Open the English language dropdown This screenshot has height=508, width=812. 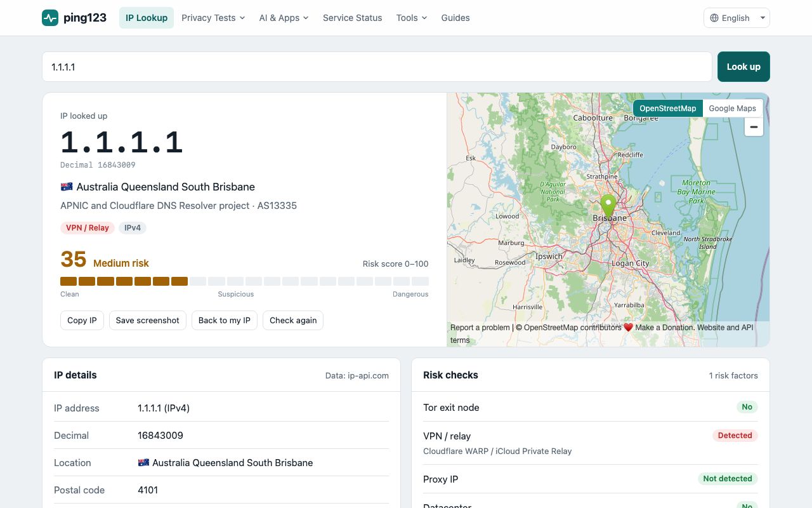[737, 18]
